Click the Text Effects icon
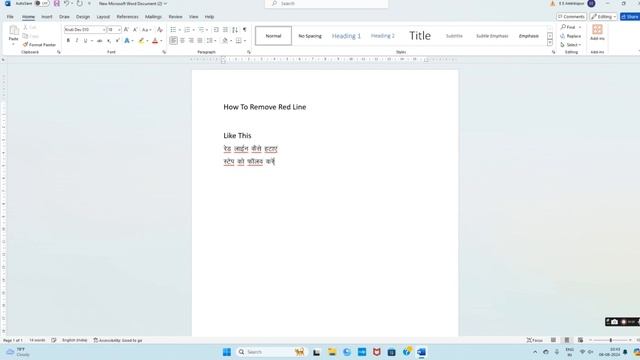The height and width of the screenshot is (360, 640). pos(127,40)
